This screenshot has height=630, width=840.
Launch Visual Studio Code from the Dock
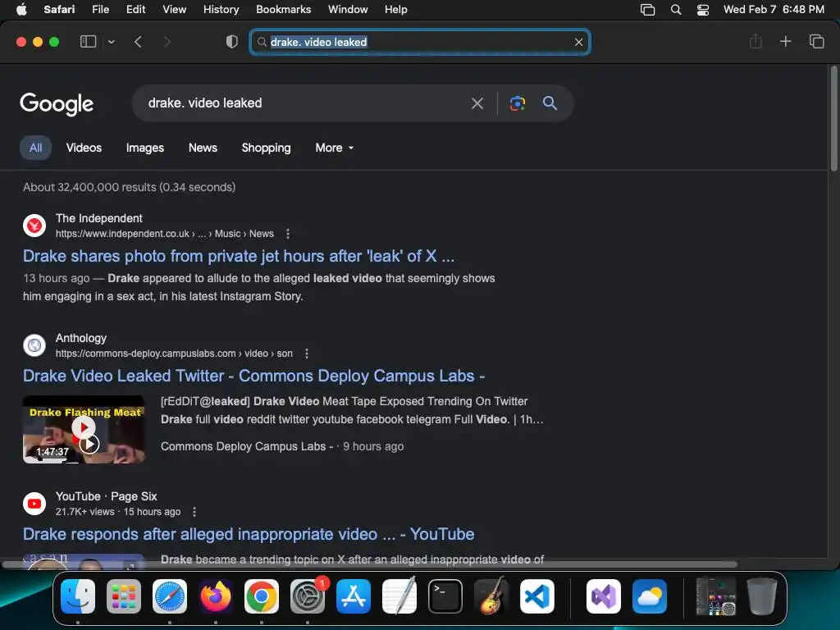click(536, 596)
